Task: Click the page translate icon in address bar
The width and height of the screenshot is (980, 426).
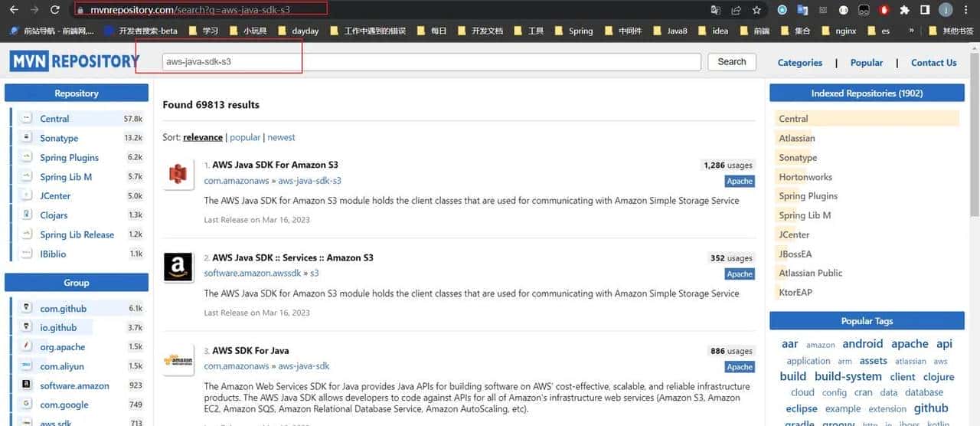Action: coord(715,10)
